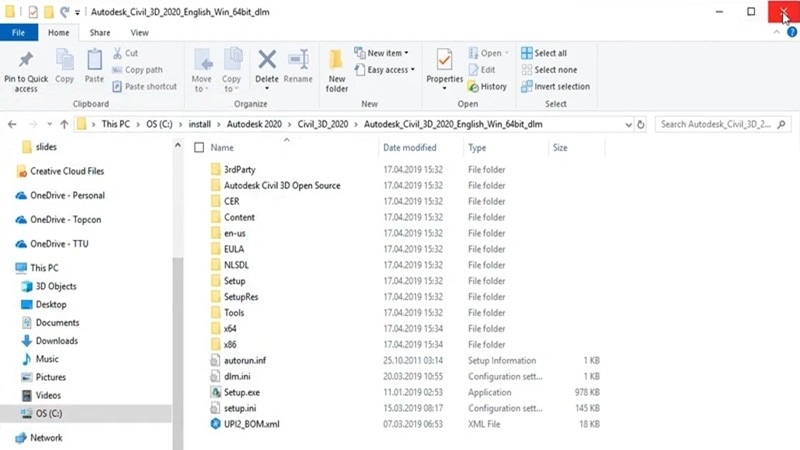
Task: Switch to the Home ribbon tab
Action: [59, 33]
